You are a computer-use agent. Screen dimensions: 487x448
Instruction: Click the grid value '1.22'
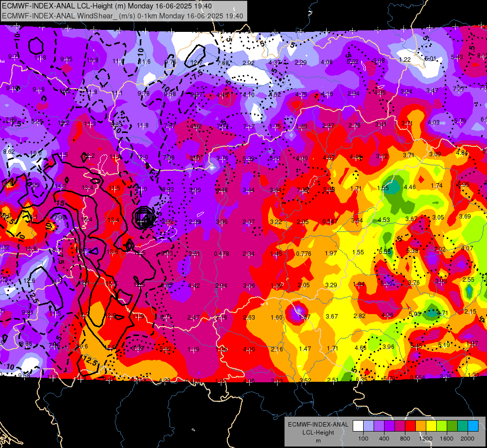point(405,59)
